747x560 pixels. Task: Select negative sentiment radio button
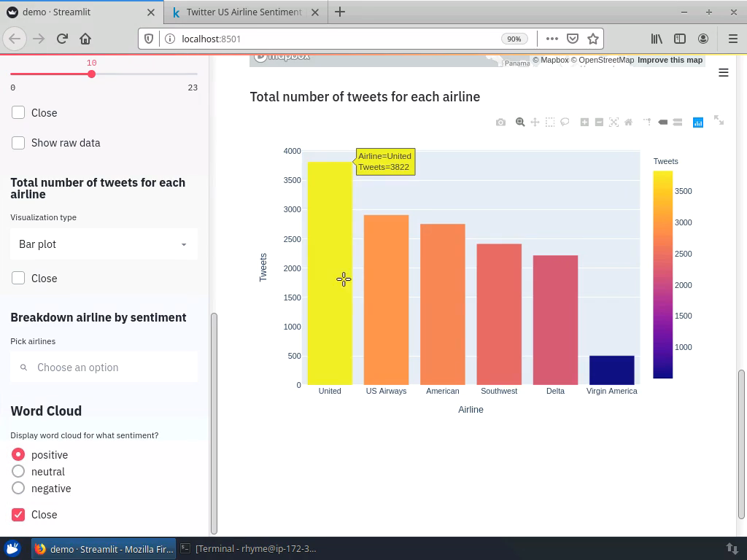pos(18,488)
